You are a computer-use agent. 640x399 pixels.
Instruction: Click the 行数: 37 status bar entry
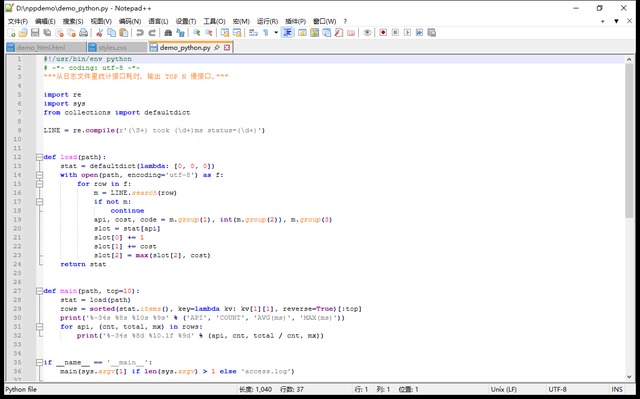[x=292, y=389]
